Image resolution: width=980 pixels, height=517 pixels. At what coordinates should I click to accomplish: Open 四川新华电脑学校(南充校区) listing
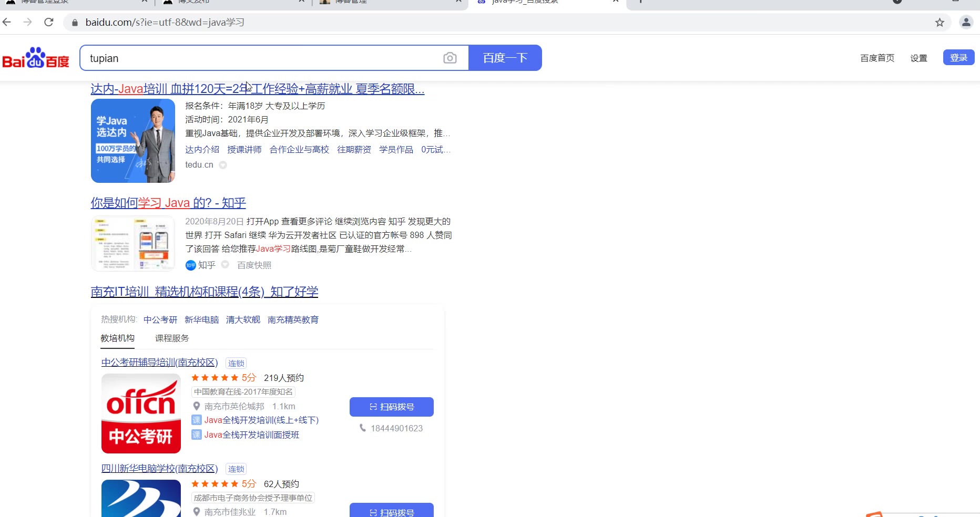click(160, 469)
